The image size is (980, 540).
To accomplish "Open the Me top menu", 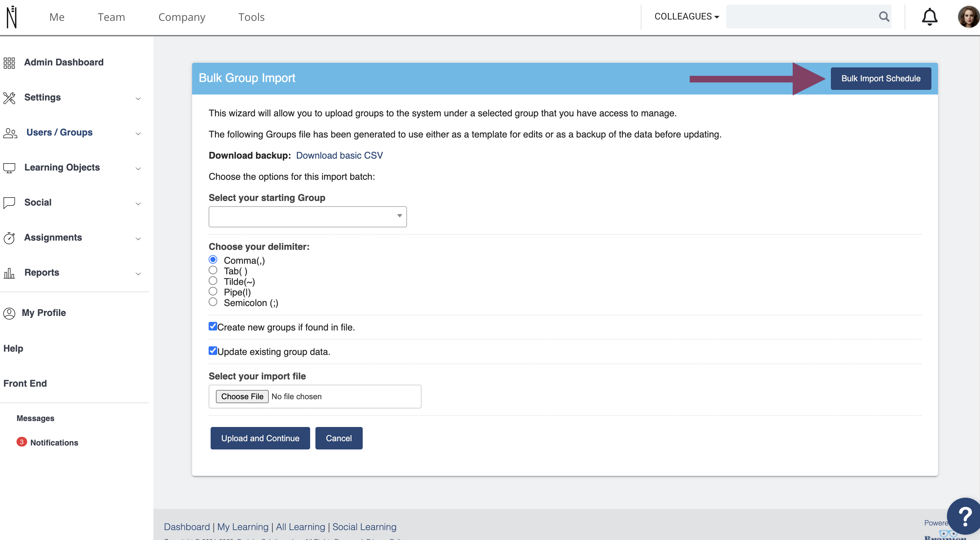I will (57, 17).
